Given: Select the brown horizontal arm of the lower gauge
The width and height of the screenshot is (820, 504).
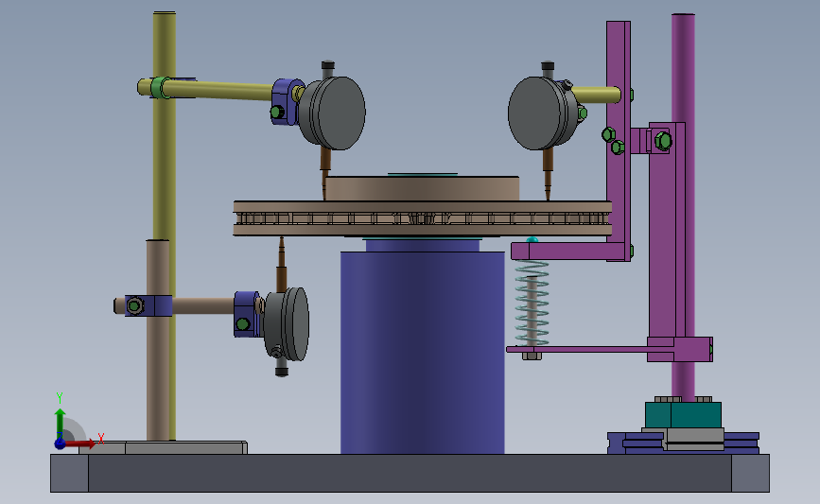Looking at the screenshot, I should 203,305.
